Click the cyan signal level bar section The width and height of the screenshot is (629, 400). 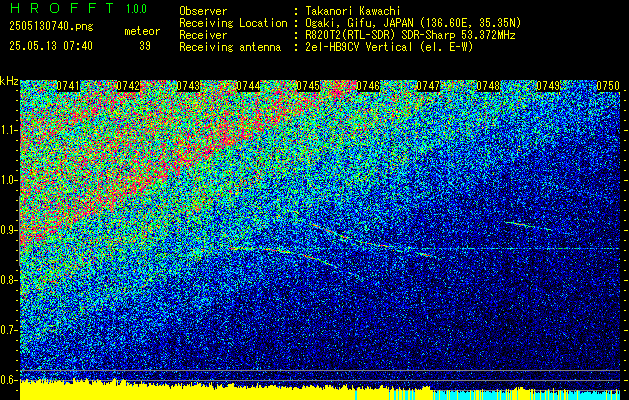click(x=526, y=395)
